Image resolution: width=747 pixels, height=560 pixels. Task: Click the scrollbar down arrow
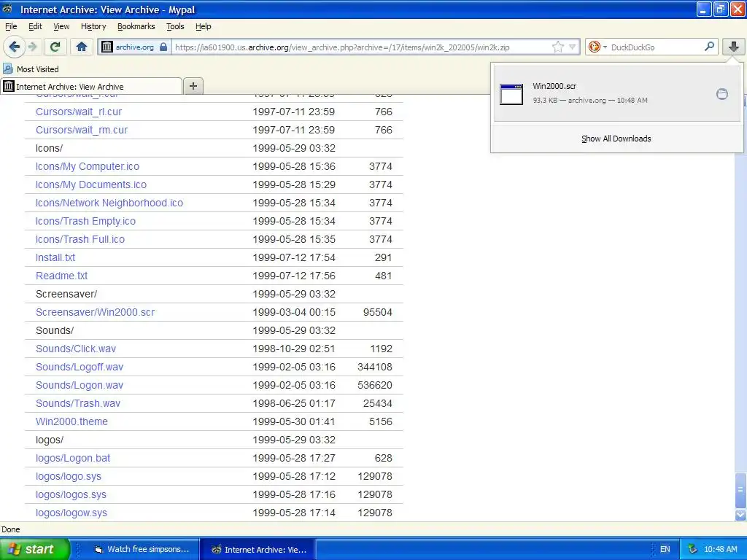click(x=740, y=515)
